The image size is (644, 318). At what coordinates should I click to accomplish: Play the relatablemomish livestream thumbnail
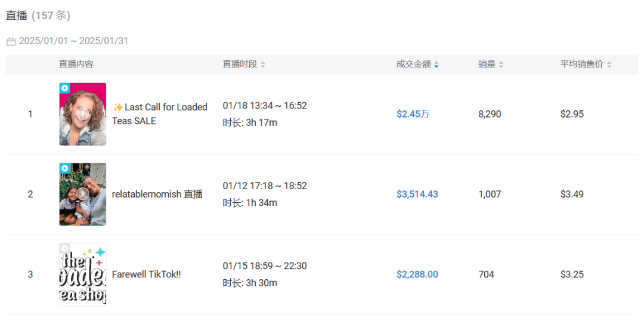tap(83, 194)
